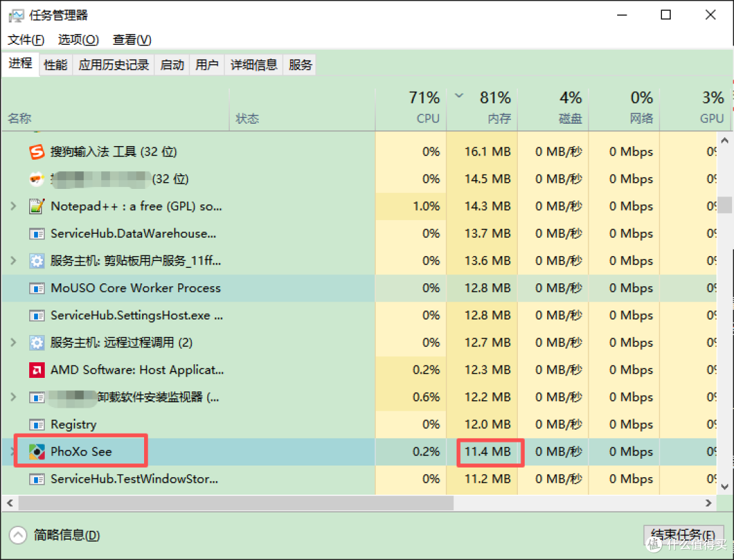
Task: Click the Sogou input tool process icon
Action: coord(37,152)
